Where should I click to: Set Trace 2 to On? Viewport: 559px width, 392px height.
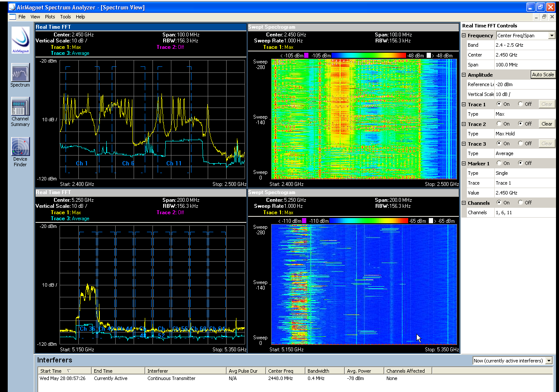pyautogui.click(x=499, y=124)
